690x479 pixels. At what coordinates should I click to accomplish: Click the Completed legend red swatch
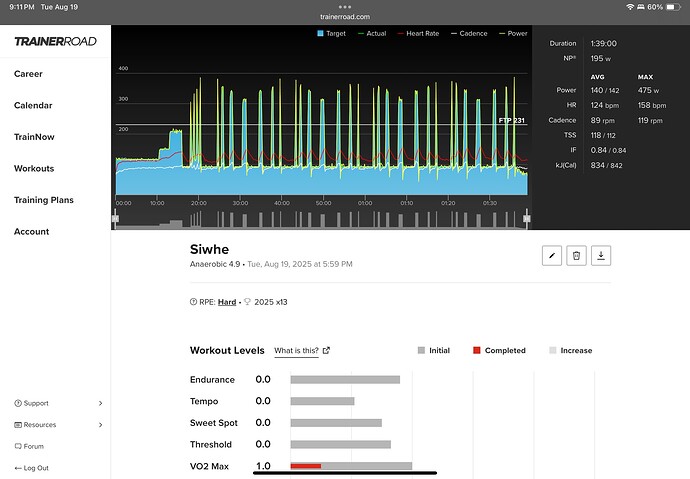pos(477,351)
